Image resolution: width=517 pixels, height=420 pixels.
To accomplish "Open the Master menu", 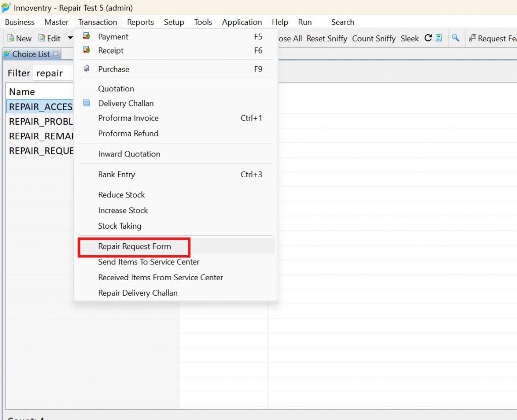I will click(x=57, y=22).
